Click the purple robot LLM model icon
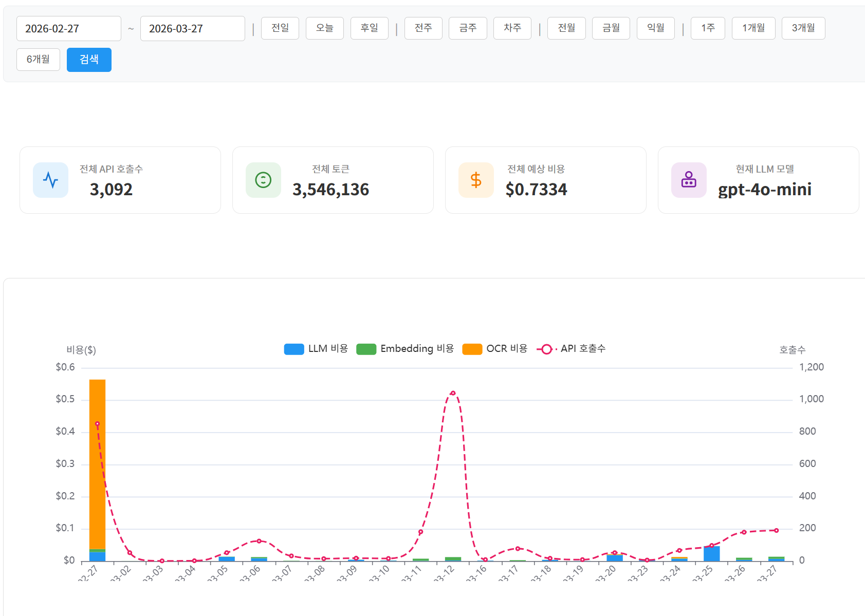This screenshot has width=865, height=616. tap(689, 180)
